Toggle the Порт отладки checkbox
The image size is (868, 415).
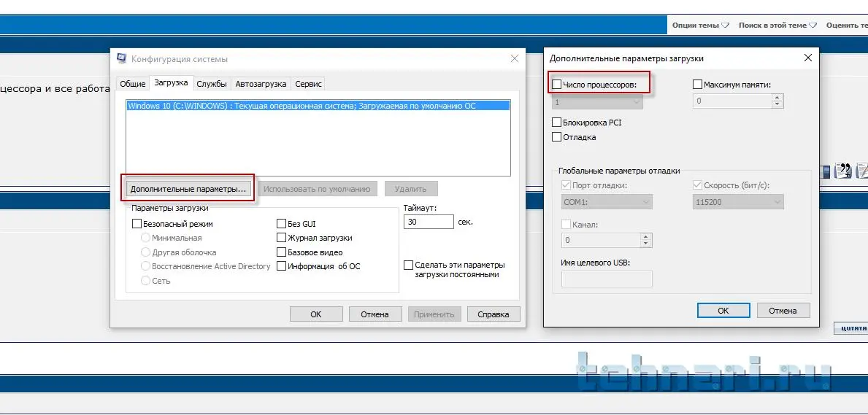coord(566,185)
